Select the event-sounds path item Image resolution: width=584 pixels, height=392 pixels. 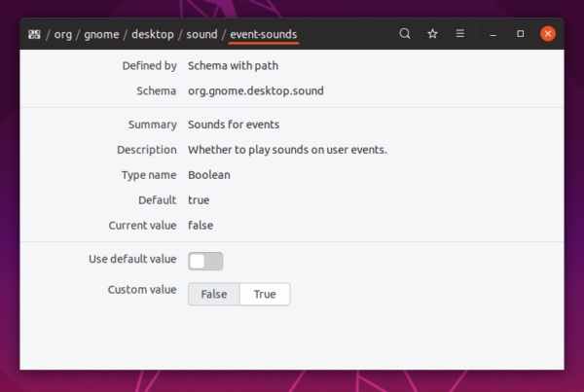click(x=264, y=35)
